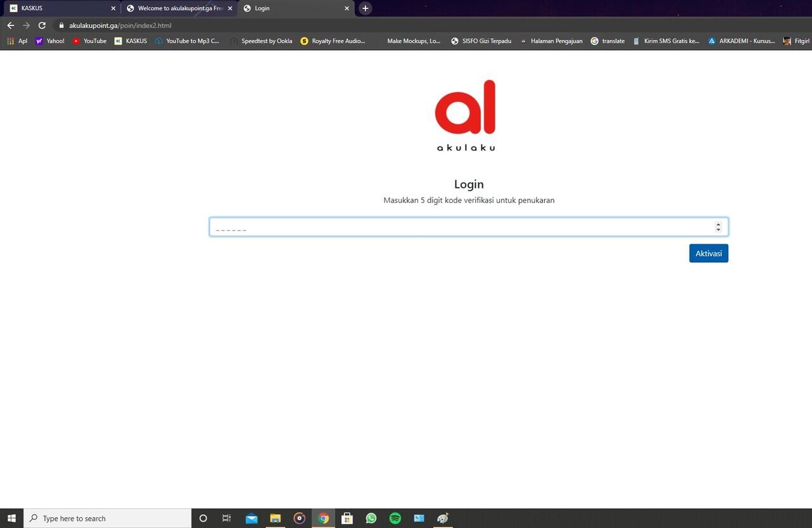Open the KASKUS bookmark

pos(131,41)
